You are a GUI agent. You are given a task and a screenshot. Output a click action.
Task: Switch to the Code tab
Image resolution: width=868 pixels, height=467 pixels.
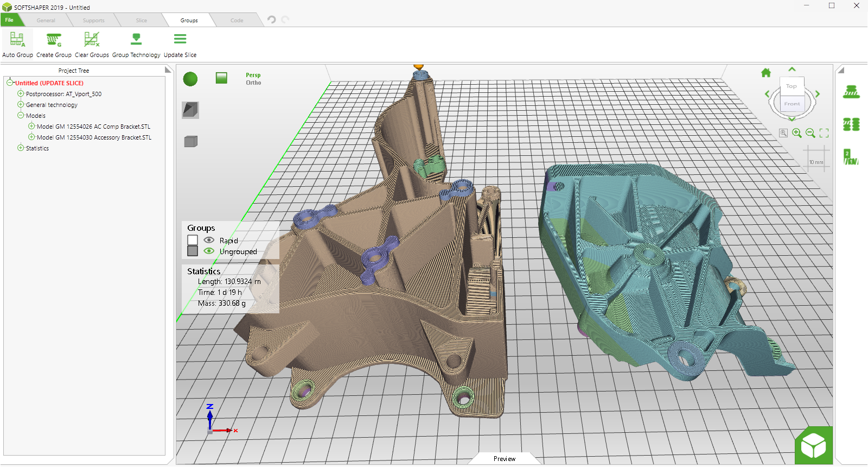(237, 21)
